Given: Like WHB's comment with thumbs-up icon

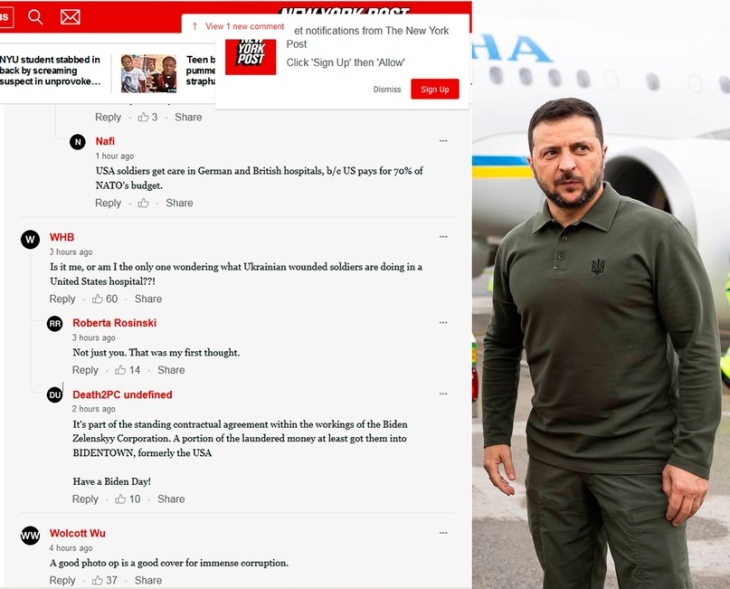Looking at the screenshot, I should tap(97, 299).
